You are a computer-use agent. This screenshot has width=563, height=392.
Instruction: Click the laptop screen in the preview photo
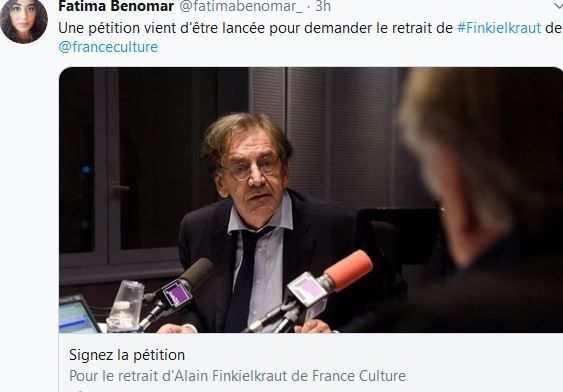click(77, 316)
